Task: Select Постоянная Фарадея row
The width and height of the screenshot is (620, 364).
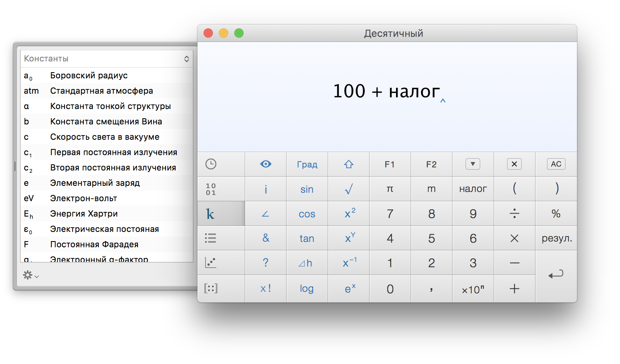Action: pyautogui.click(x=107, y=245)
